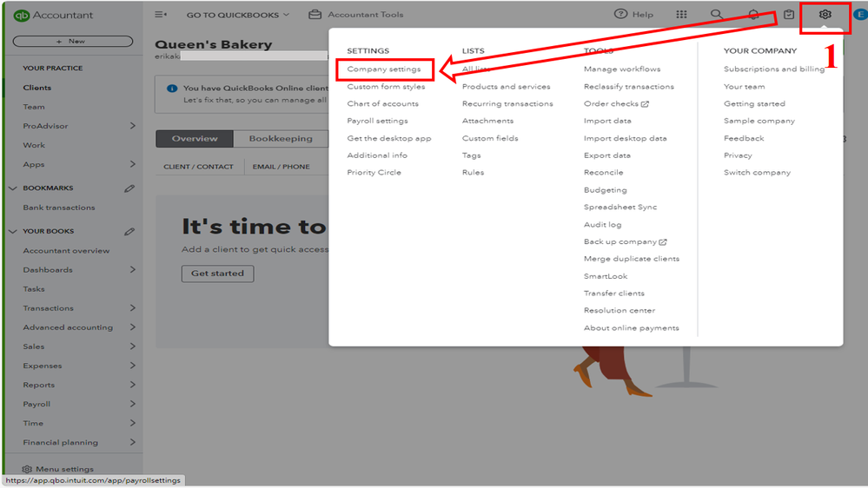This screenshot has height=488, width=868.
Task: Select Merge duplicate clients
Action: (631, 259)
